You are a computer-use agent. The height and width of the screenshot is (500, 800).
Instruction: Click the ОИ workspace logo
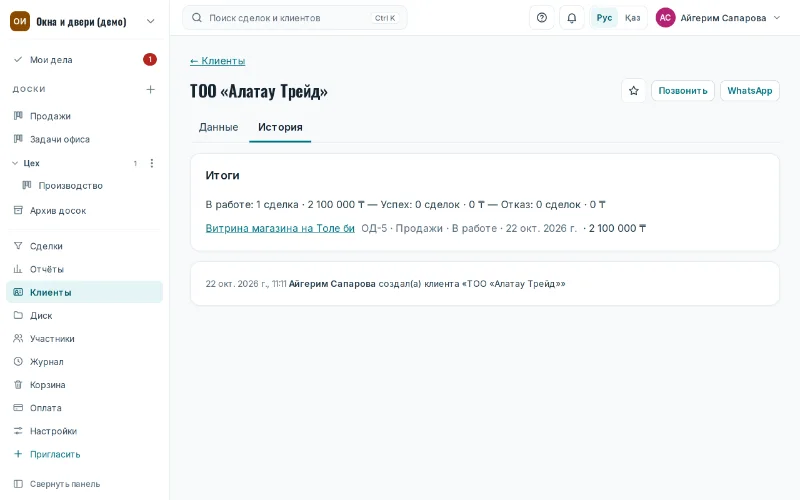(x=20, y=21)
